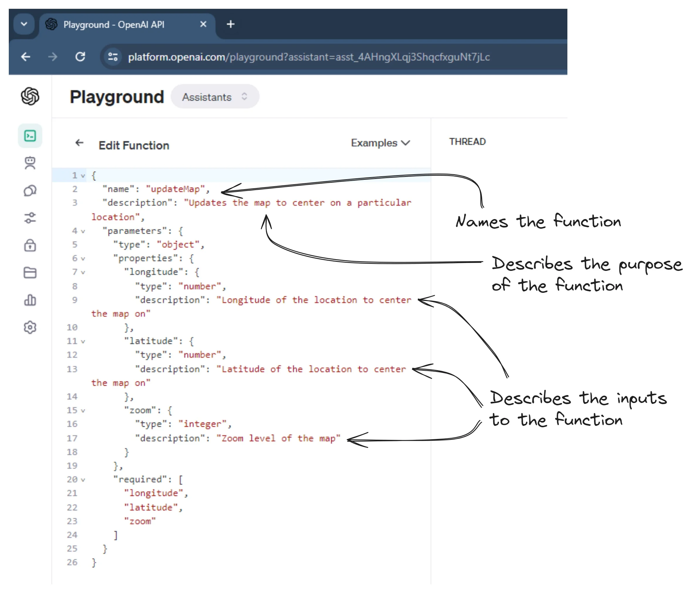
Task: Collapse the latitude fold at line 11
Action: (83, 341)
